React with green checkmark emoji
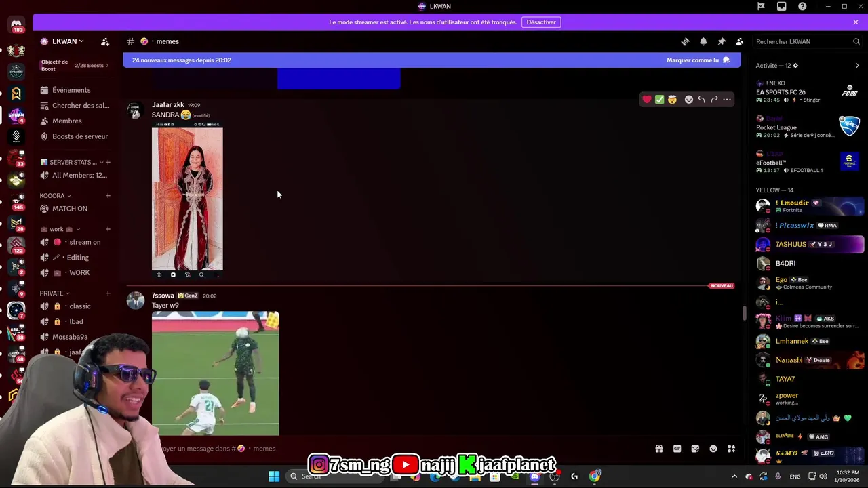 659,100
